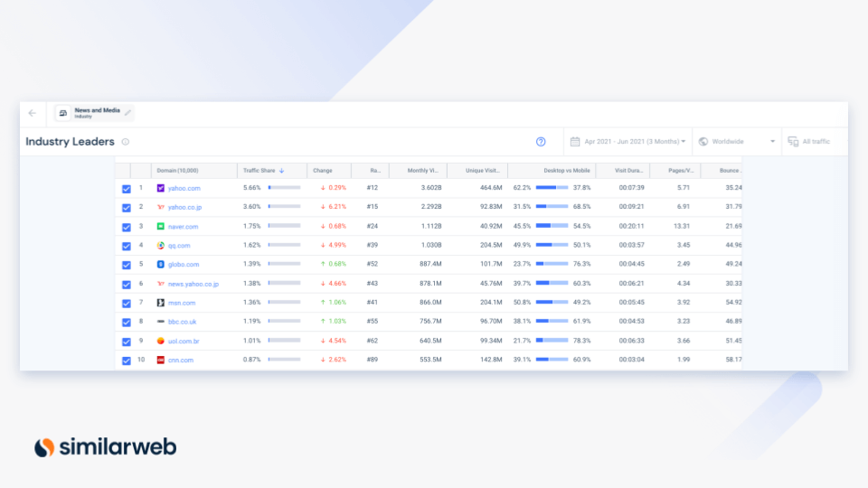The image size is (868, 488).
Task: Click yahoo.com desktop vs mobile bar
Action: tap(552, 188)
